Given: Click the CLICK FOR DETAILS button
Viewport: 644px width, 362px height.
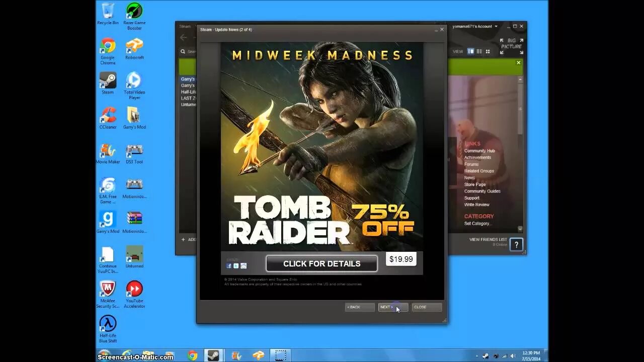Looking at the screenshot, I should [x=321, y=263].
